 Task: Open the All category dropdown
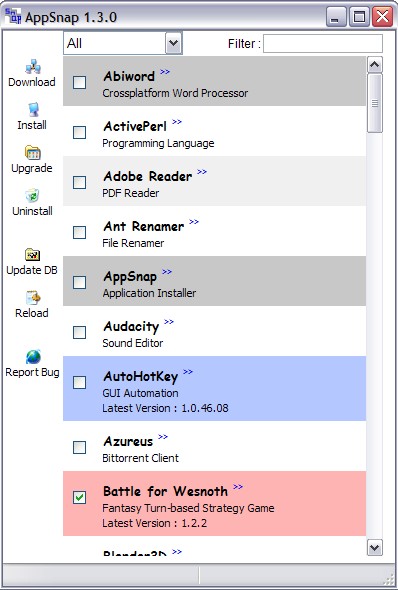(123, 43)
